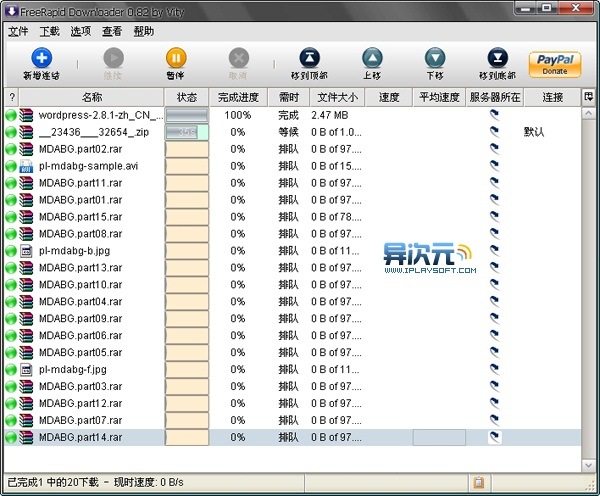Click green status icon beside wordpress-2.8.1 file
The width and height of the screenshot is (600, 496).
coord(12,115)
